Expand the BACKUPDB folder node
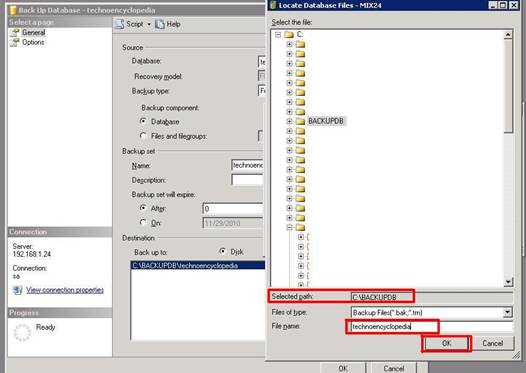Screen dimensions: 526x373 coord(290,121)
